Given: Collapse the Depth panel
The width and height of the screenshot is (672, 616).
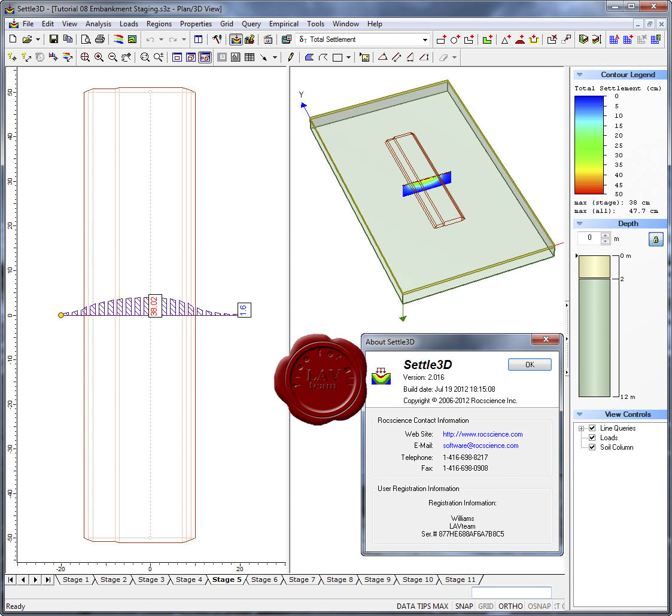Looking at the screenshot, I should click(579, 224).
